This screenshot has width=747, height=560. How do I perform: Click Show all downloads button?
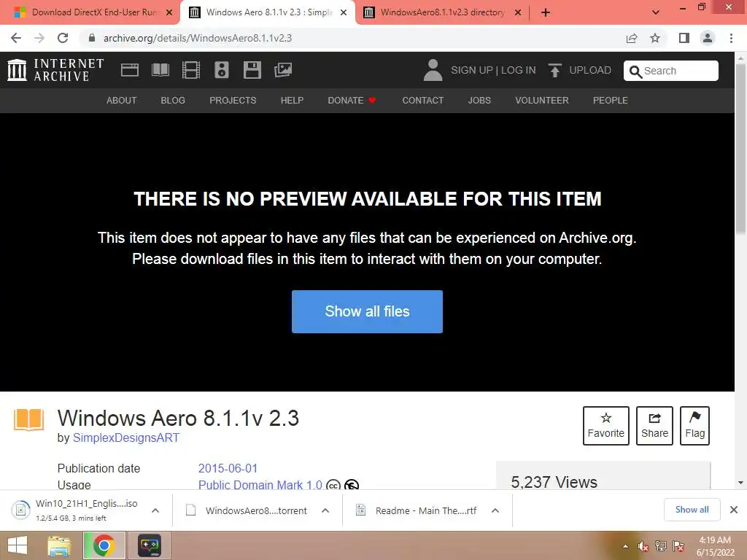tap(692, 510)
